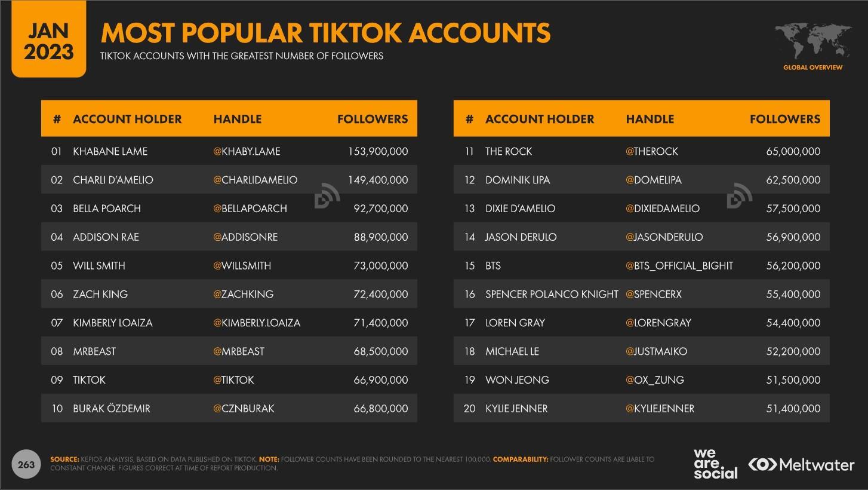This screenshot has height=490, width=868.
Task: Click the We Are Social logo
Action: click(715, 464)
